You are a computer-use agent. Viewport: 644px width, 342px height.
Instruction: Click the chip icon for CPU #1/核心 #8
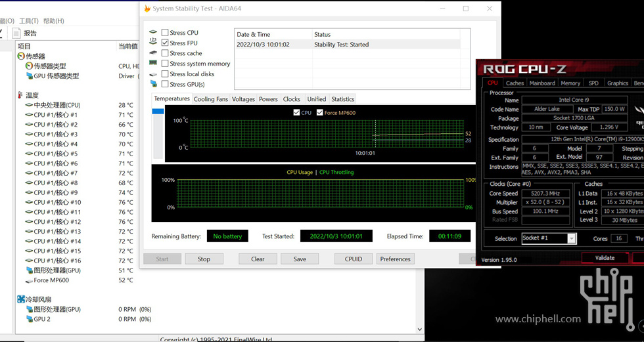(29, 183)
